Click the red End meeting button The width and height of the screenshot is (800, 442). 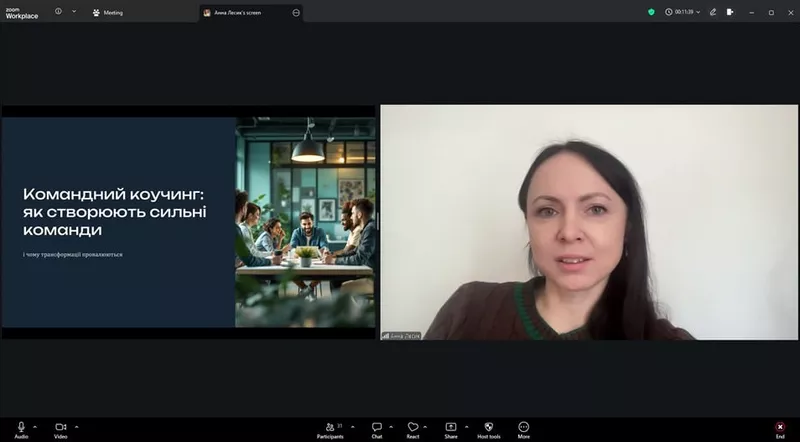click(x=780, y=427)
